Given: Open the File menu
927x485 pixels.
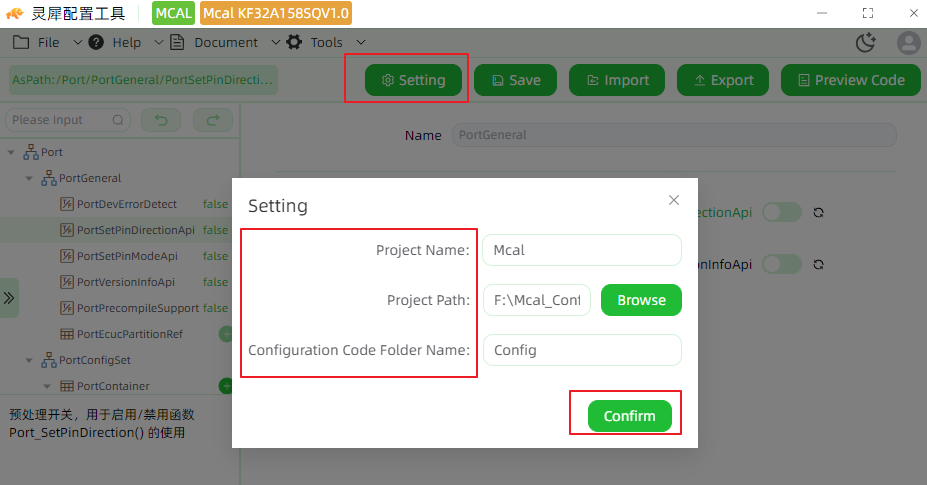Looking at the screenshot, I should point(47,43).
